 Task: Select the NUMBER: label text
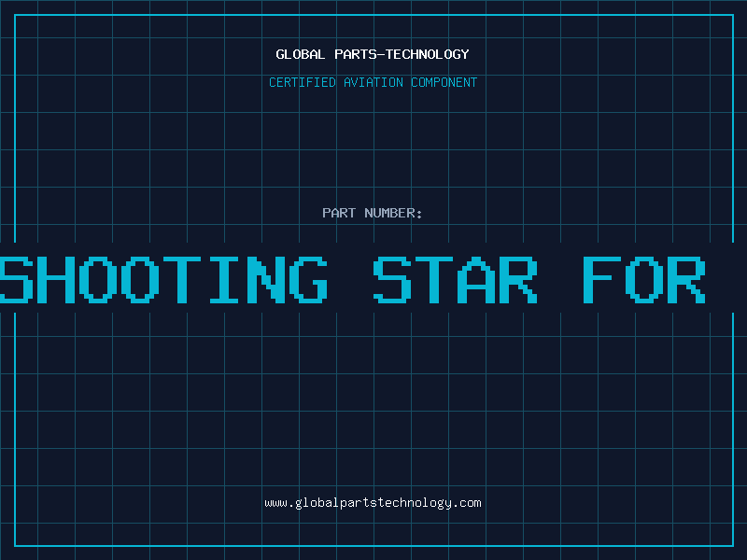pos(393,213)
